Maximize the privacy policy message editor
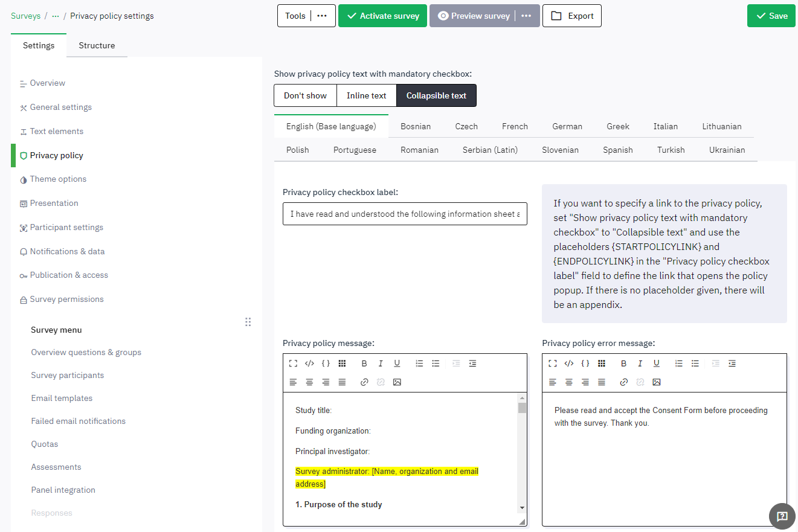 click(x=293, y=364)
